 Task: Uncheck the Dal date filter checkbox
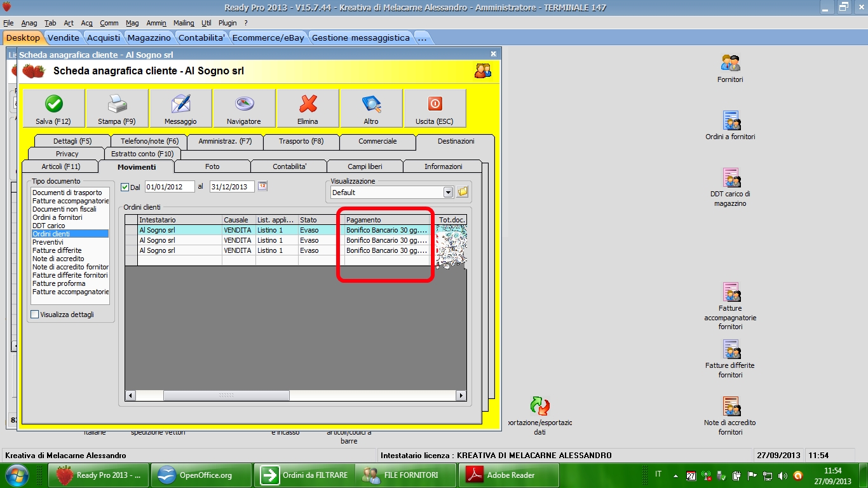click(x=125, y=187)
